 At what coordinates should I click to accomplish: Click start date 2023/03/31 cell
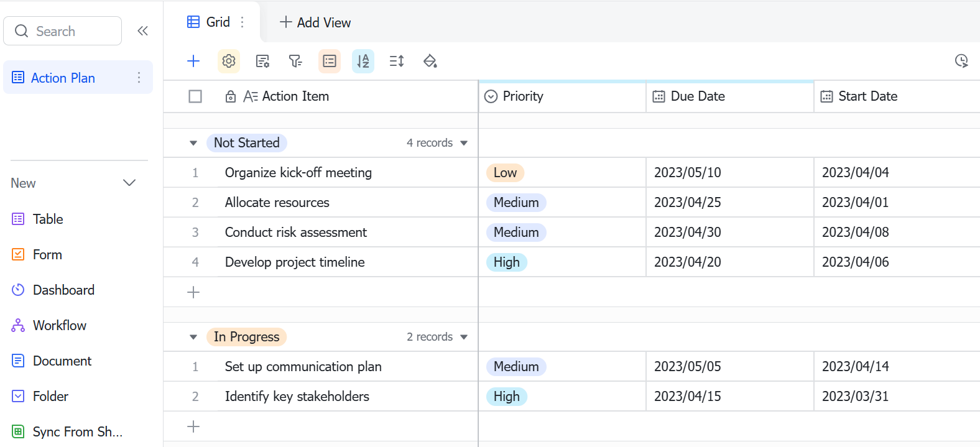click(897, 397)
